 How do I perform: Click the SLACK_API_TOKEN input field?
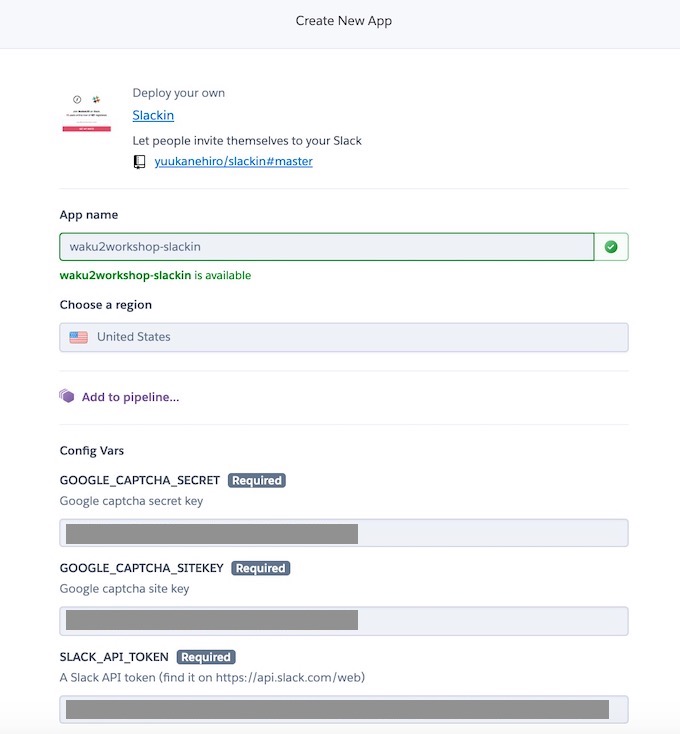[344, 709]
